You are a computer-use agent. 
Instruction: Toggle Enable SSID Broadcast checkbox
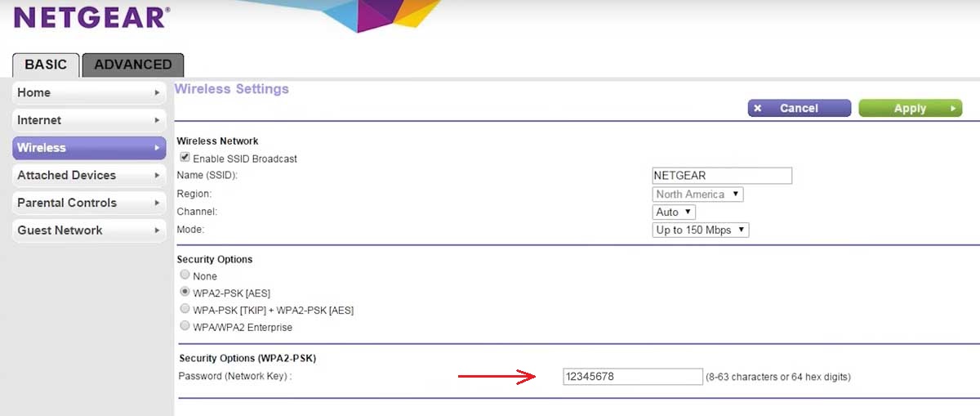(x=185, y=158)
